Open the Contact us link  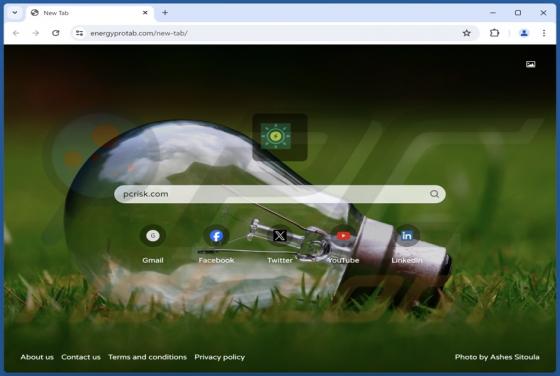81,357
